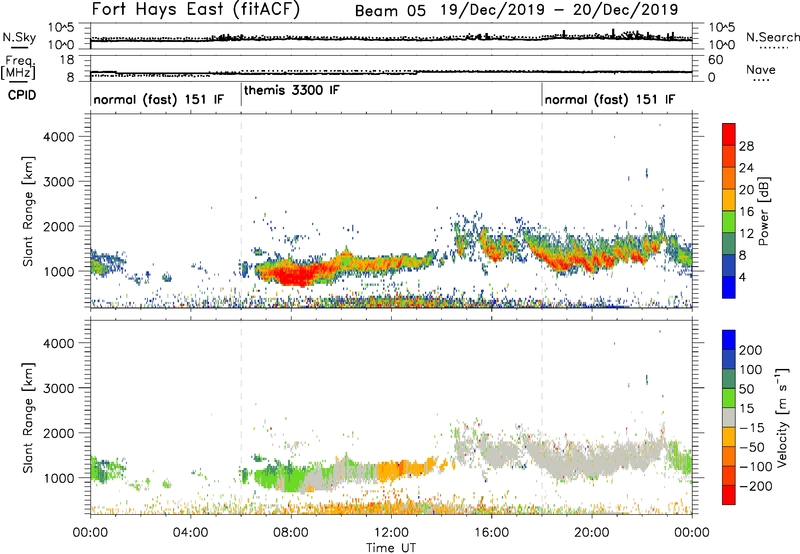Click the gray segment of the Velocity colorbar
The image size is (800, 554).
pyautogui.click(x=729, y=417)
